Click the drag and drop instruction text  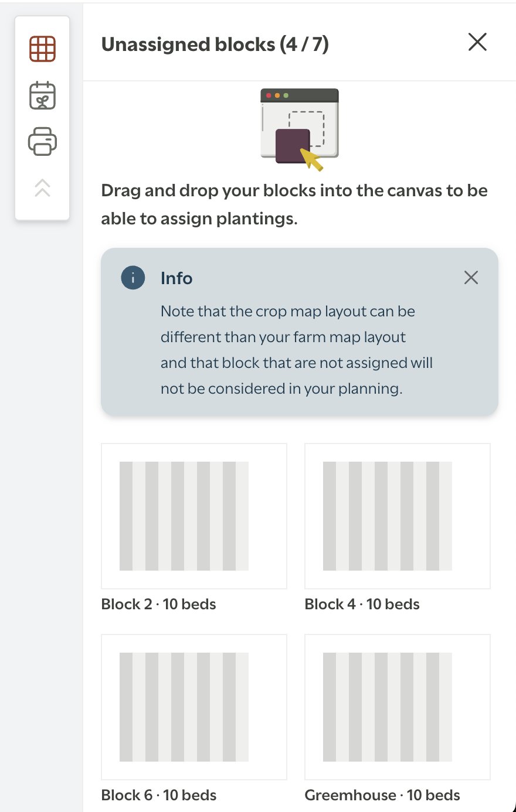tap(294, 204)
